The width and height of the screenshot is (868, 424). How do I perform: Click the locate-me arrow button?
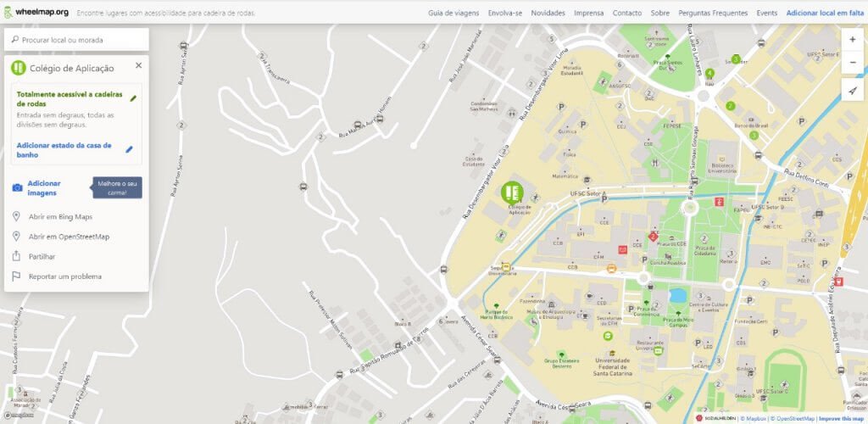853,90
